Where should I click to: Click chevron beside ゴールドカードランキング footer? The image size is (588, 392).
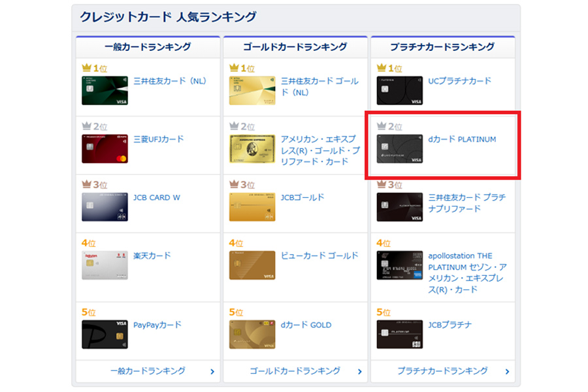click(360, 372)
